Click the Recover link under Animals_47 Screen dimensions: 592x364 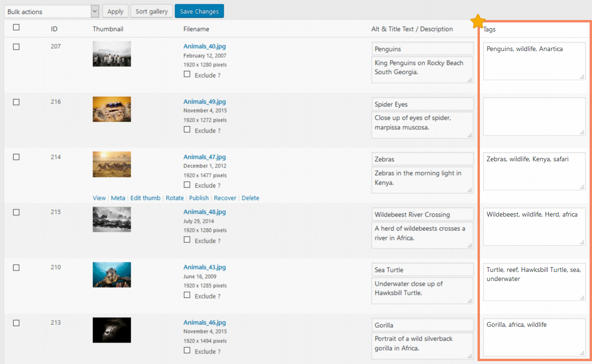(x=225, y=198)
